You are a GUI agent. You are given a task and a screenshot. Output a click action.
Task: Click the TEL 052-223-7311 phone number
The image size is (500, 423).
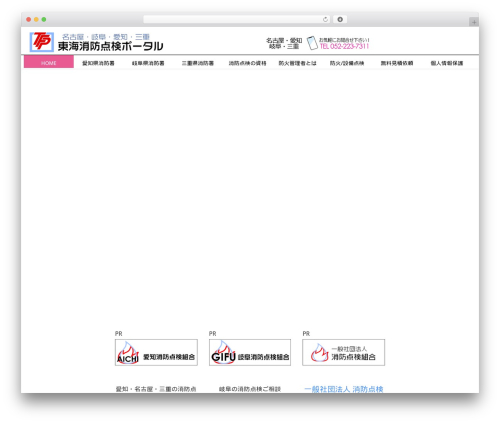[x=344, y=46]
